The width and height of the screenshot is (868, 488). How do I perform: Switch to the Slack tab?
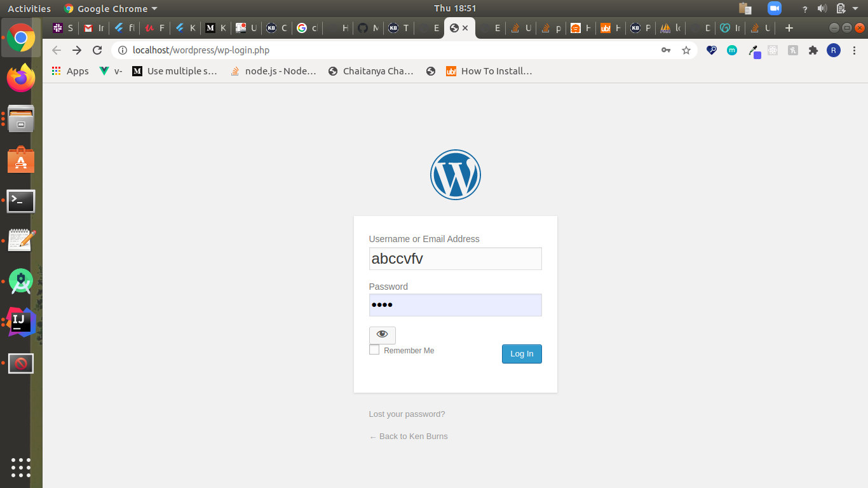(x=63, y=28)
